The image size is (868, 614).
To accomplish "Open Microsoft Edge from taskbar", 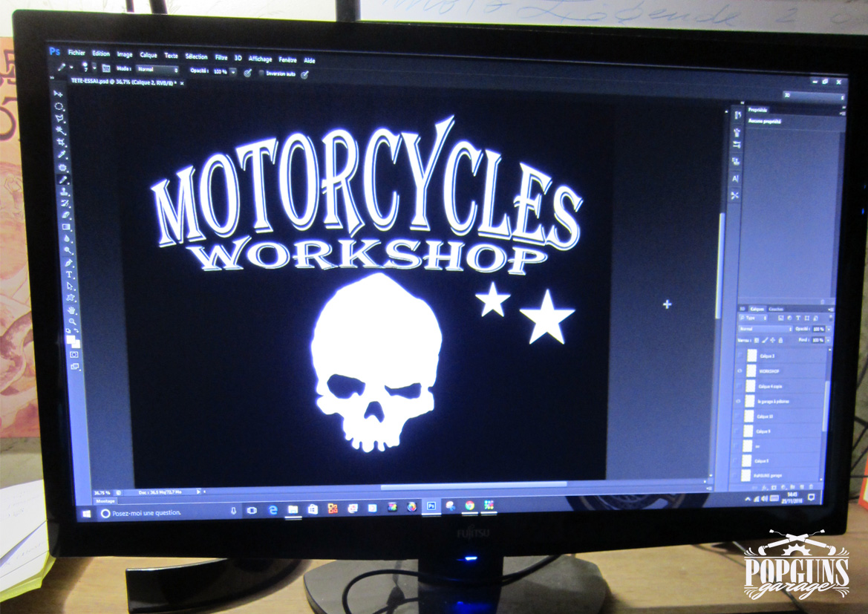I will pos(273,511).
